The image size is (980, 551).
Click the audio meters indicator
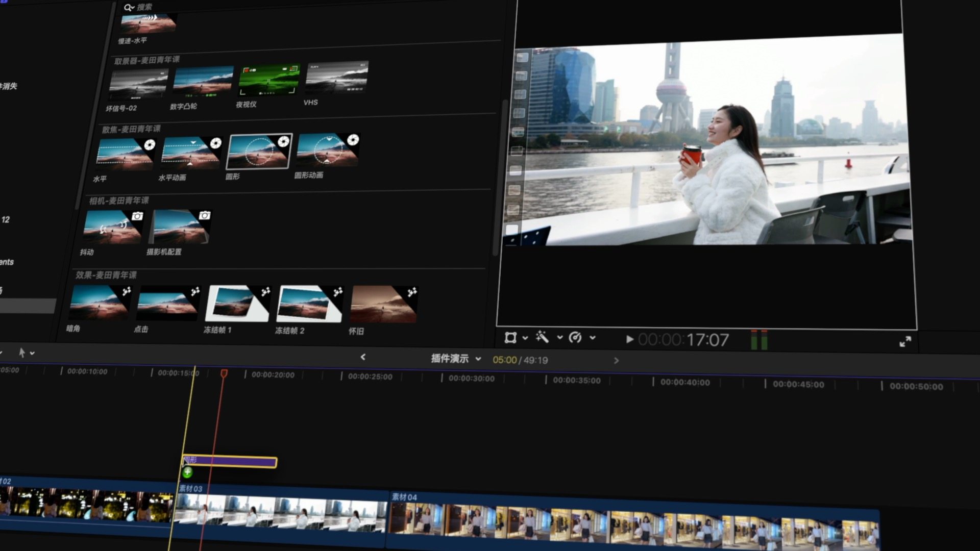click(x=759, y=340)
